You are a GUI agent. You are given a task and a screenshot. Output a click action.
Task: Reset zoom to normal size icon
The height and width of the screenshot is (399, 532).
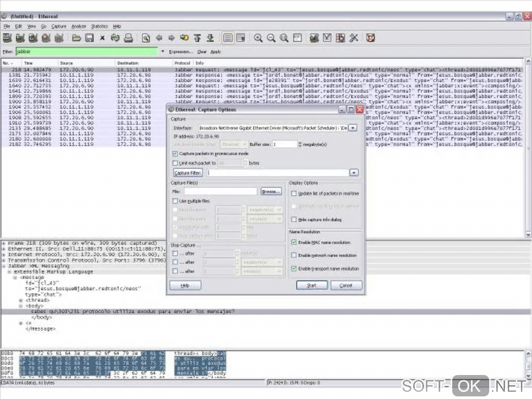284,38
